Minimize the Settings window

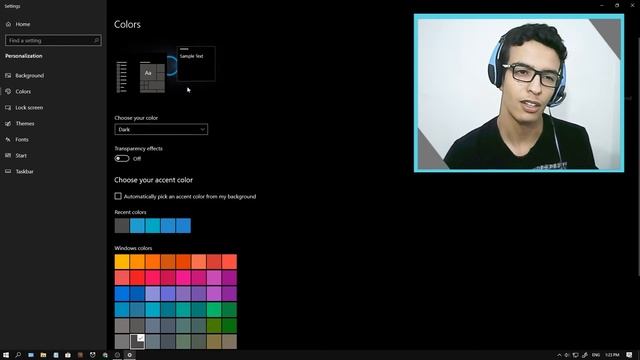point(602,5)
